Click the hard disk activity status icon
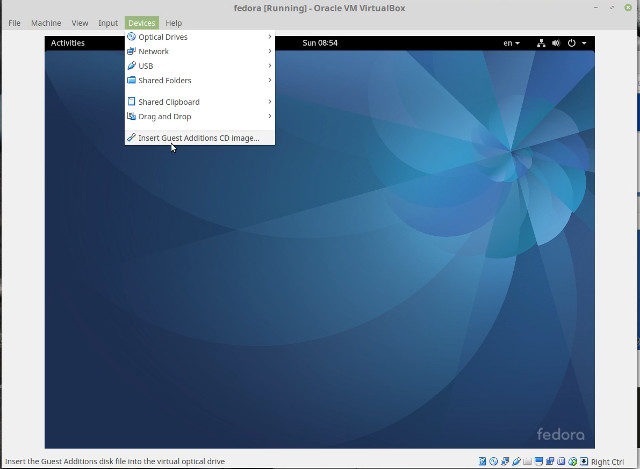Image resolution: width=640 pixels, height=469 pixels. [482, 461]
